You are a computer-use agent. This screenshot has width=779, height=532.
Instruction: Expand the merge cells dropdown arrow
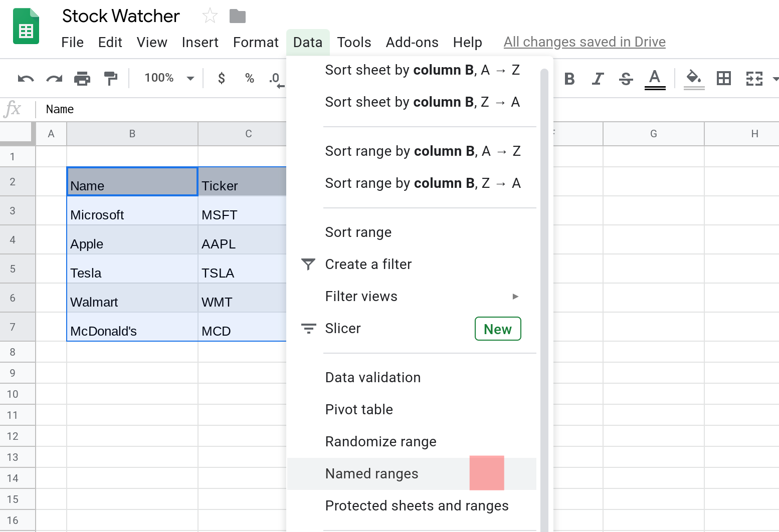tap(775, 79)
